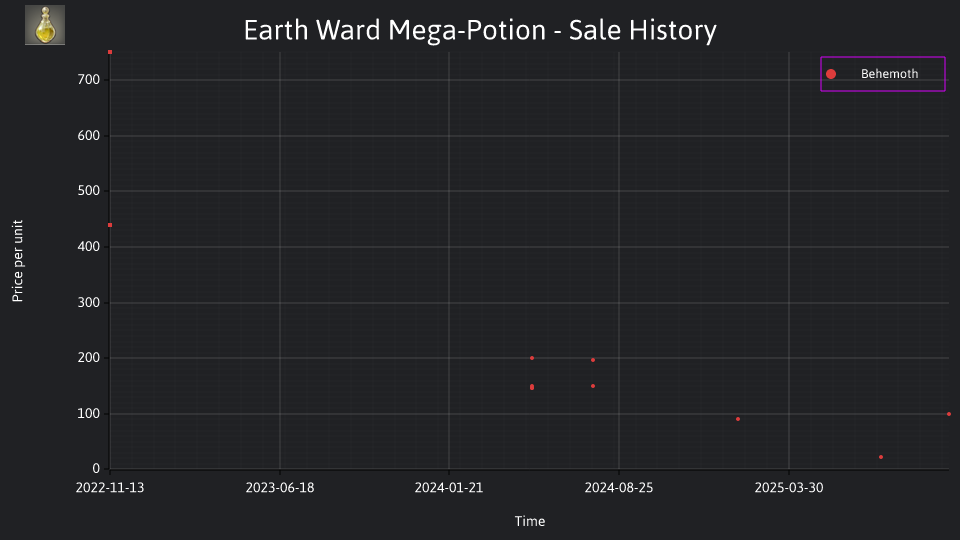Click the 2025-03-30 date tick label
The height and width of the screenshot is (540, 960).
[x=789, y=488]
